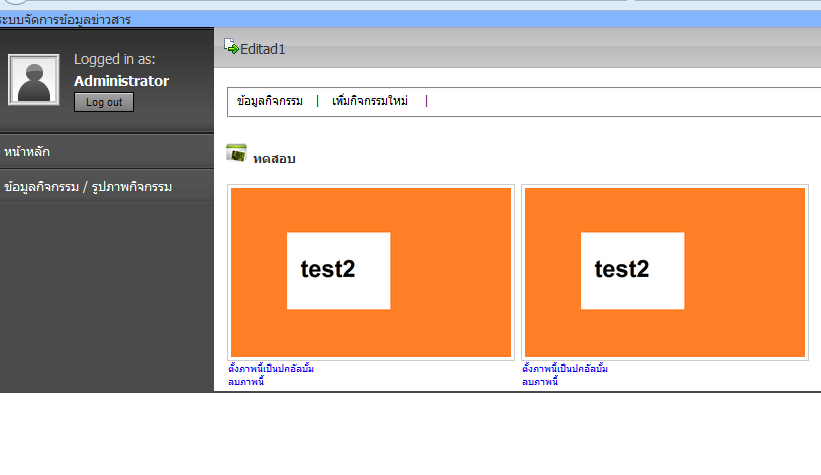Set left image as album cover link
Viewport: 821px width, 475px height.
pyautogui.click(x=271, y=369)
